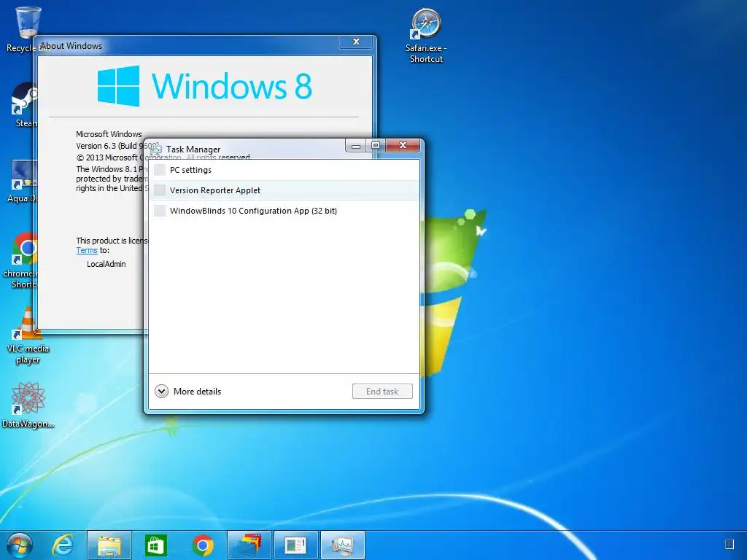The image size is (747, 560).
Task: Click the End task button
Action: pyautogui.click(x=382, y=392)
